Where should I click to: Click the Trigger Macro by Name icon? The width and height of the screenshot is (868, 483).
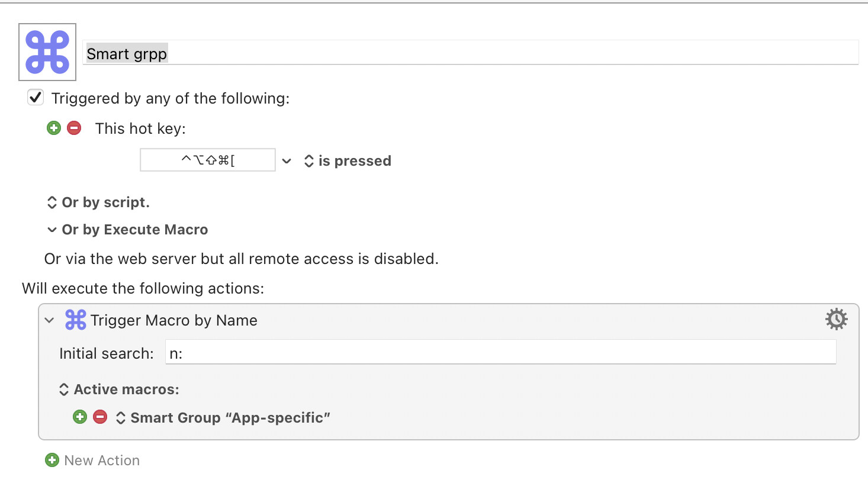(x=75, y=320)
